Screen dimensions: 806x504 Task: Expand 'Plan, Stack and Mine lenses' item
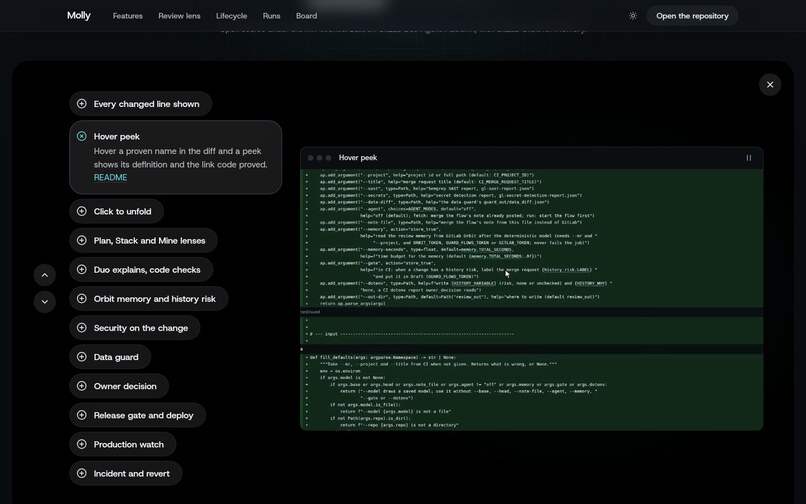point(143,240)
